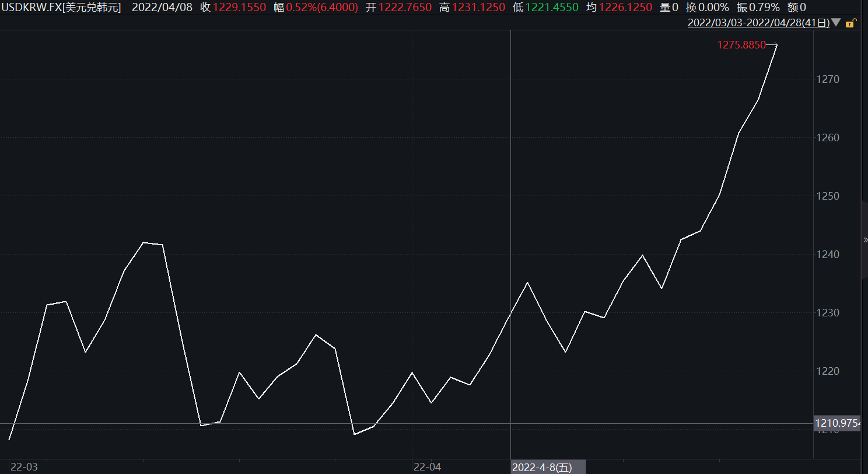Click the 2022/03/03-2022/04/28 date range link
868x474 pixels.
click(758, 23)
